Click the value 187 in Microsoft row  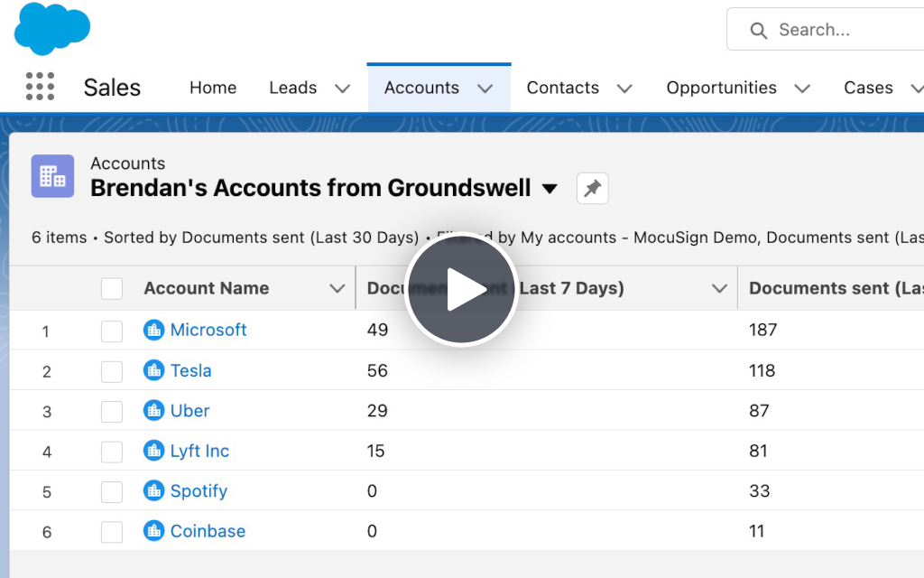(763, 330)
